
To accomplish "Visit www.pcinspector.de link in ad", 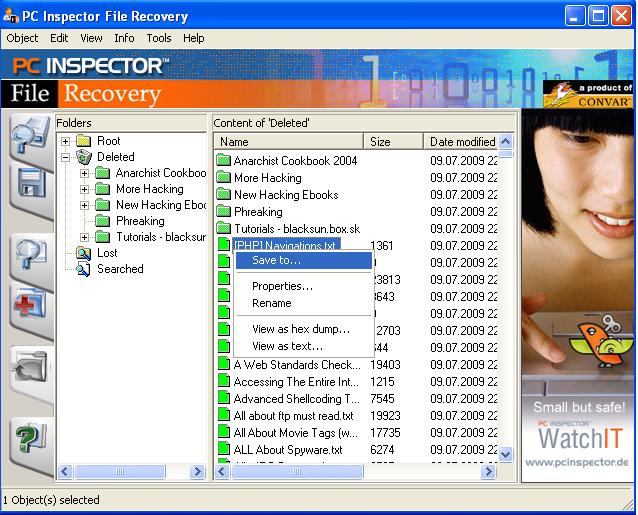I will coord(577,462).
